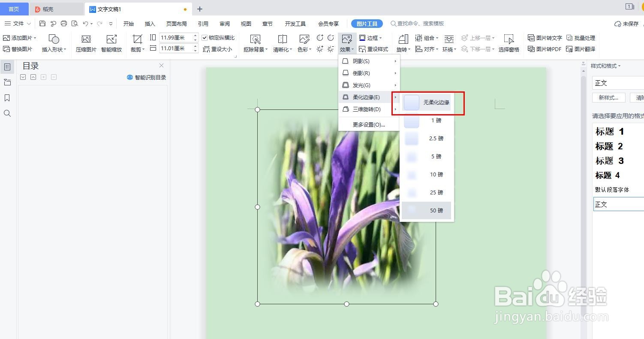Select 2.5 磅 soft edge option
Image resolution: width=644 pixels, height=339 pixels.
(x=427, y=139)
